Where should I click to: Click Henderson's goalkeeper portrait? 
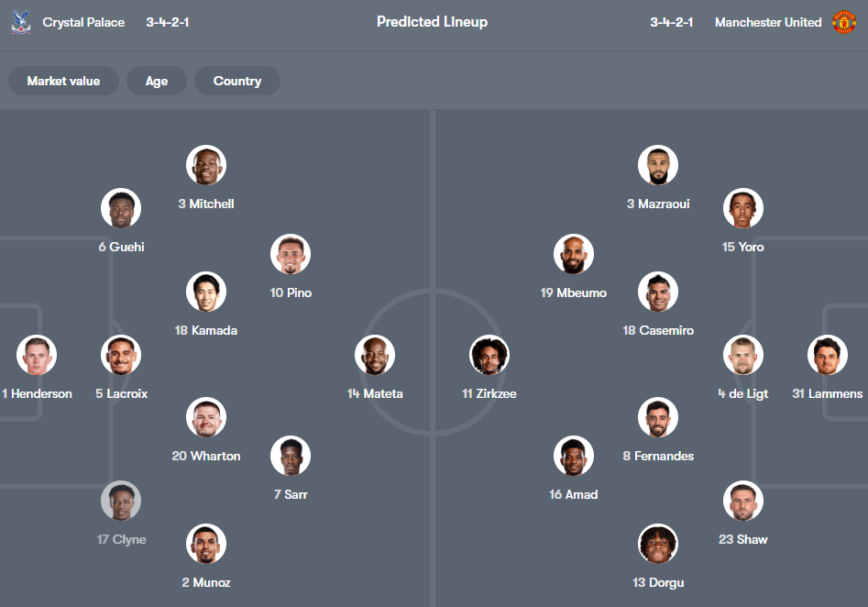36,355
